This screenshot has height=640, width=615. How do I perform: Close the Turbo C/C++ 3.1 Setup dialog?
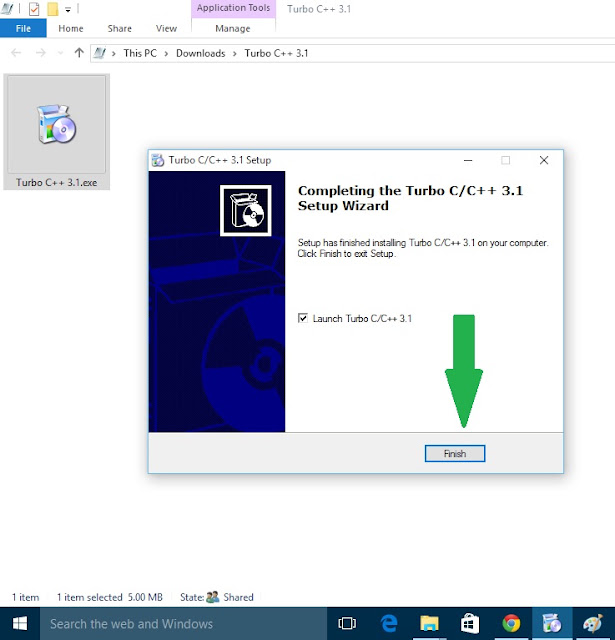(544, 160)
